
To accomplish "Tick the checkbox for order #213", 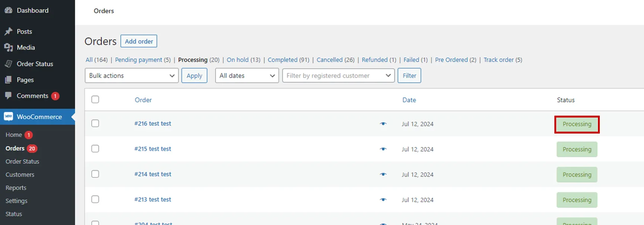I will point(95,199).
